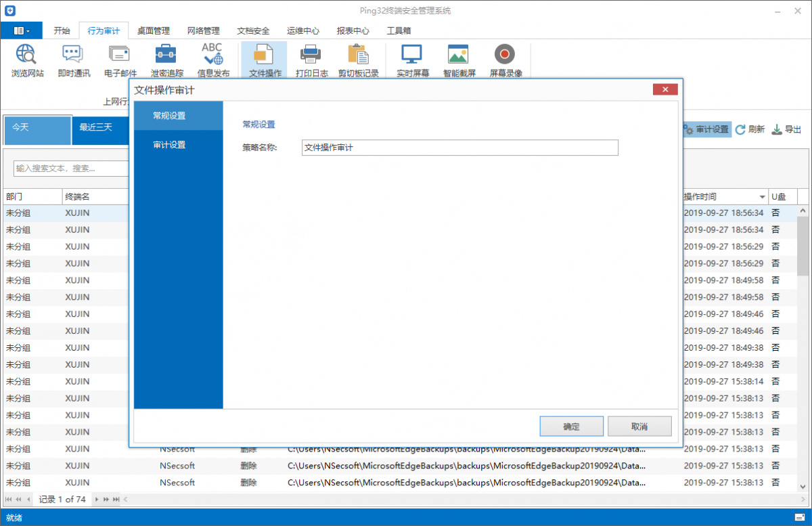812x526 pixels.
Task: Switch to the 网络管理 ribbon tab
Action: point(204,30)
